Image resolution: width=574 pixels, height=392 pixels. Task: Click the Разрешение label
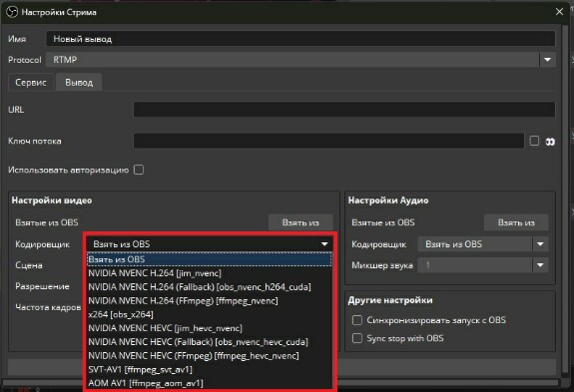click(42, 286)
